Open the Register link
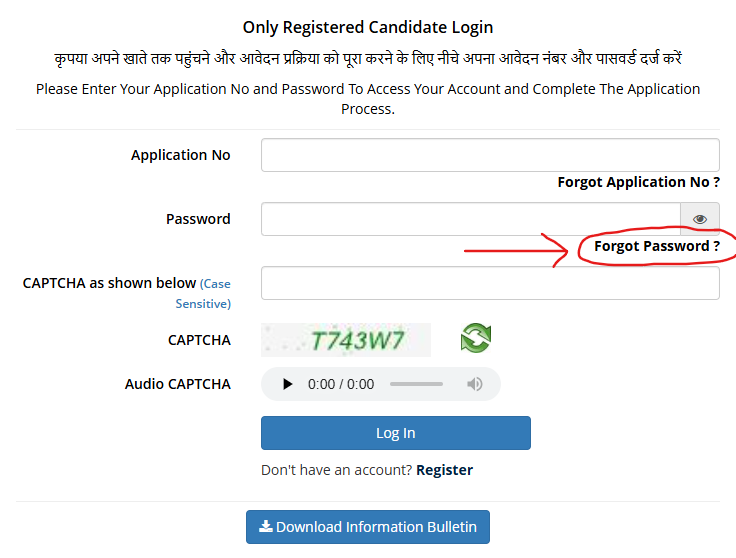736x558 pixels. (445, 470)
